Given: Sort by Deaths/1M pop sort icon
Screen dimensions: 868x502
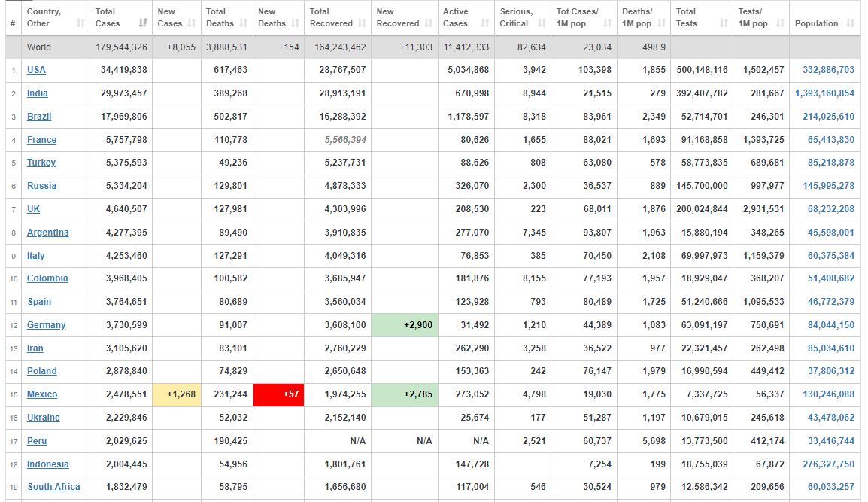Looking at the screenshot, I should coord(661,23).
